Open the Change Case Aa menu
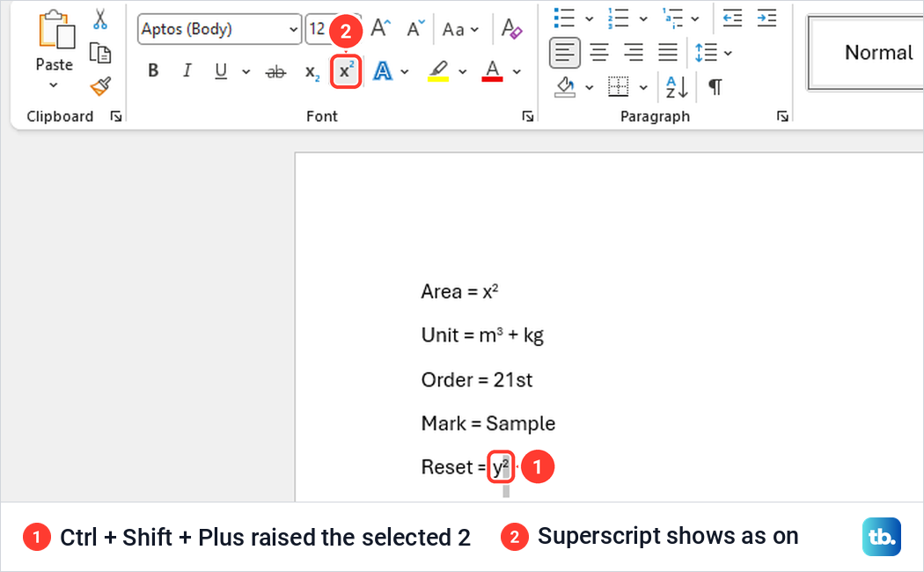This screenshot has width=924, height=572. 460,29
